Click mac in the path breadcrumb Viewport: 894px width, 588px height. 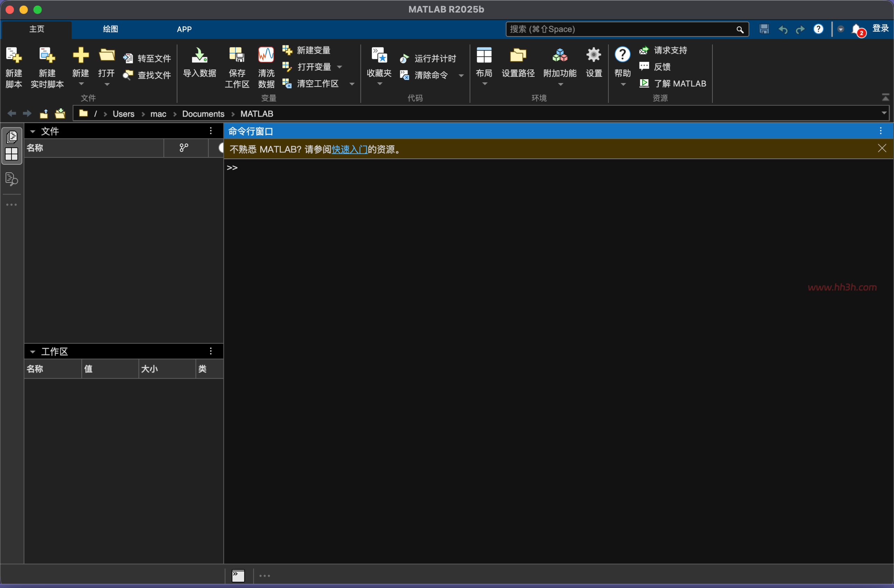(158, 114)
